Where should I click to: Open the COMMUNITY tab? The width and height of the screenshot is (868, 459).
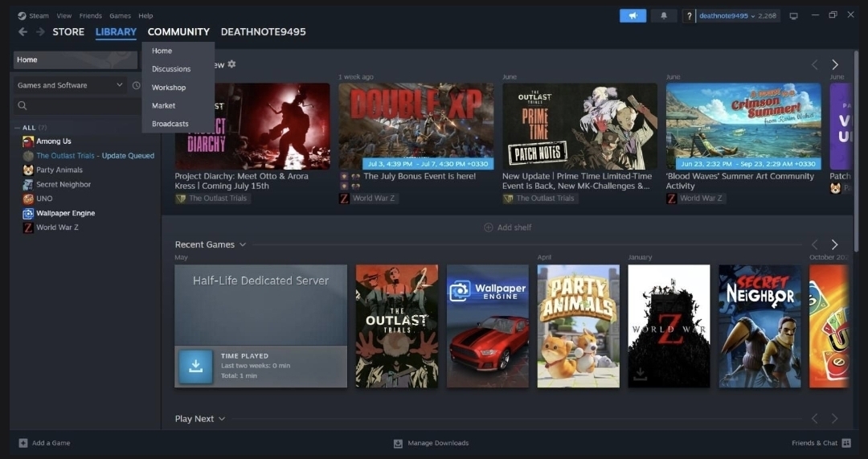[178, 31]
